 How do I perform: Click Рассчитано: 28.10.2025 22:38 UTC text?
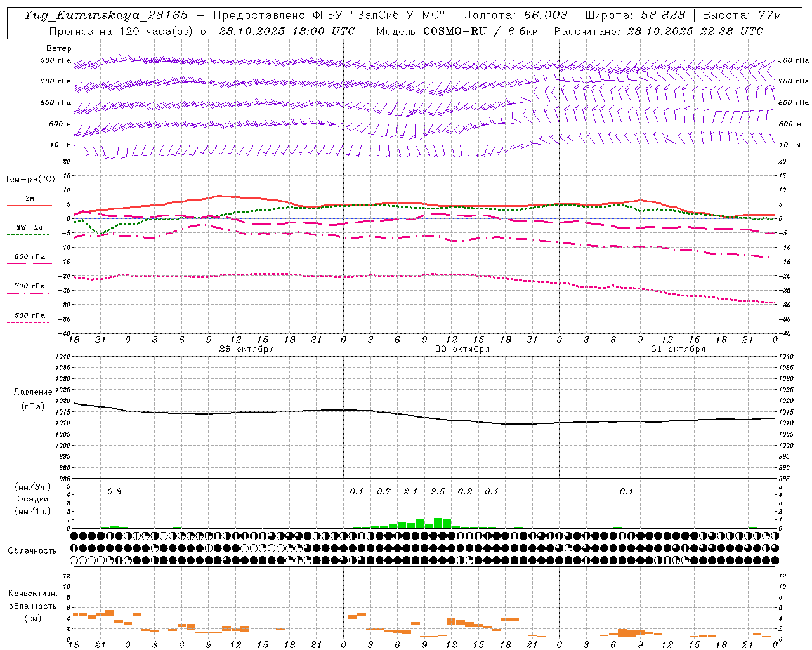pos(658,31)
